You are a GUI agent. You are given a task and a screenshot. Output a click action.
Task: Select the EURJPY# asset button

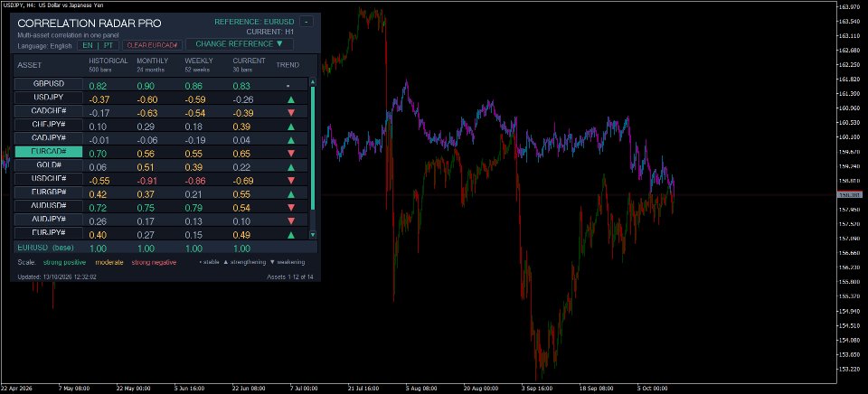tap(49, 233)
